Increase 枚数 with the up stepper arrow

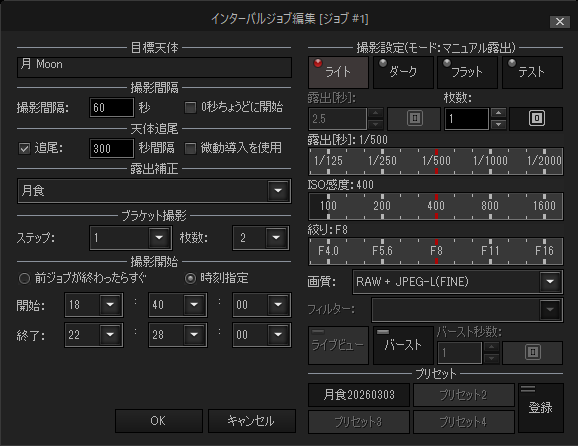tap(498, 113)
